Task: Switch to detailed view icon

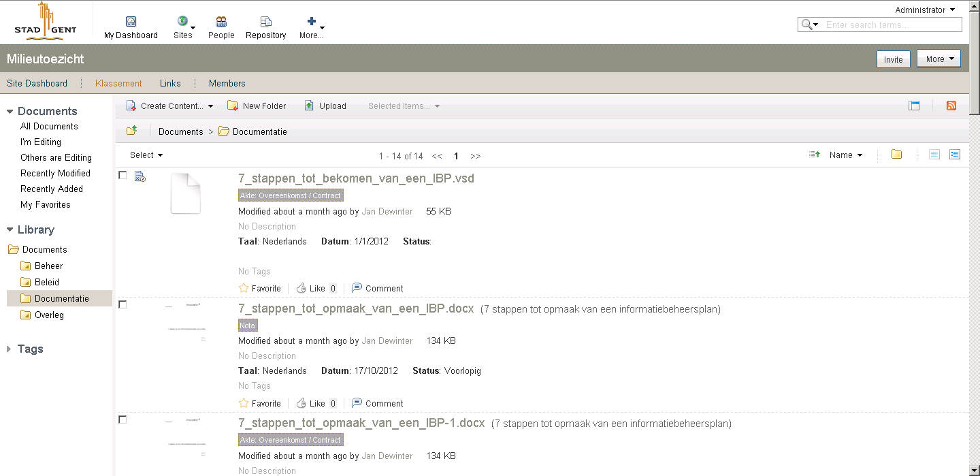Action: 955,155
